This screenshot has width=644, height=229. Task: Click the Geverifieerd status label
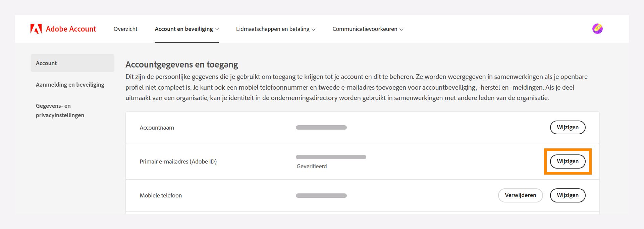[x=311, y=166]
